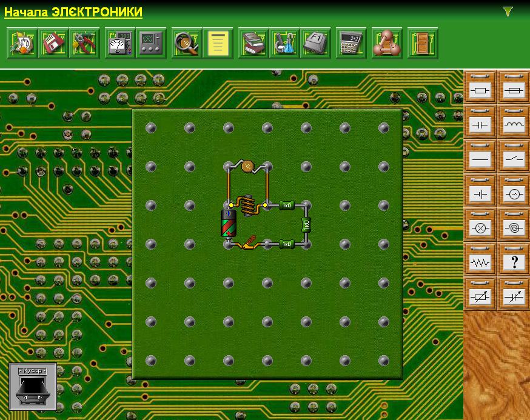Open the question mark unknown element drawer

[x=514, y=259]
